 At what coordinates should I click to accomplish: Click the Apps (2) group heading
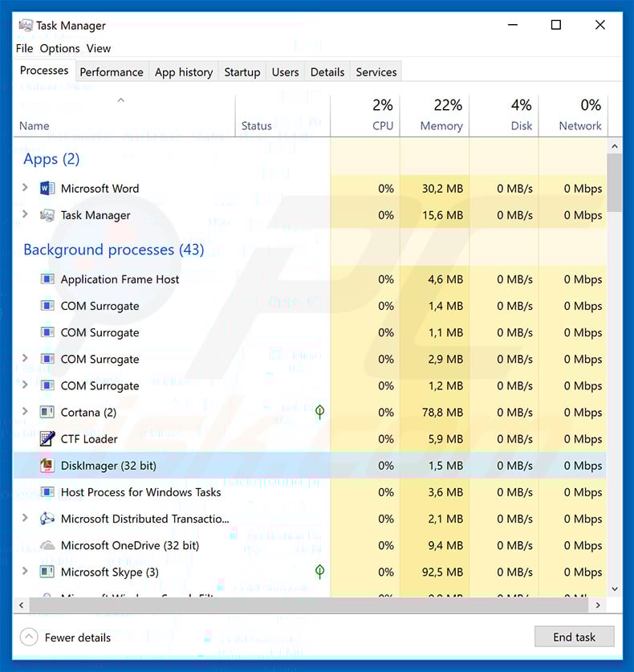(x=51, y=159)
